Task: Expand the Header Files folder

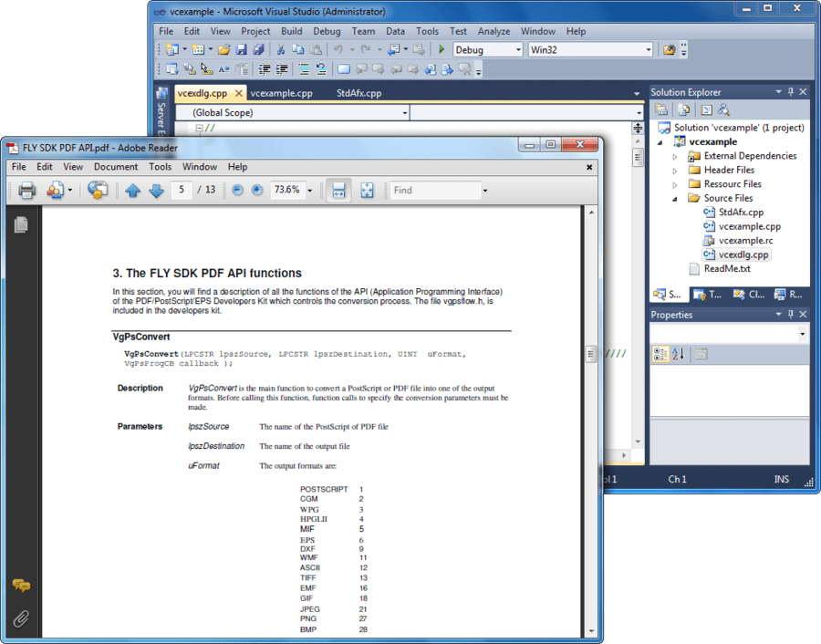Action: (675, 171)
